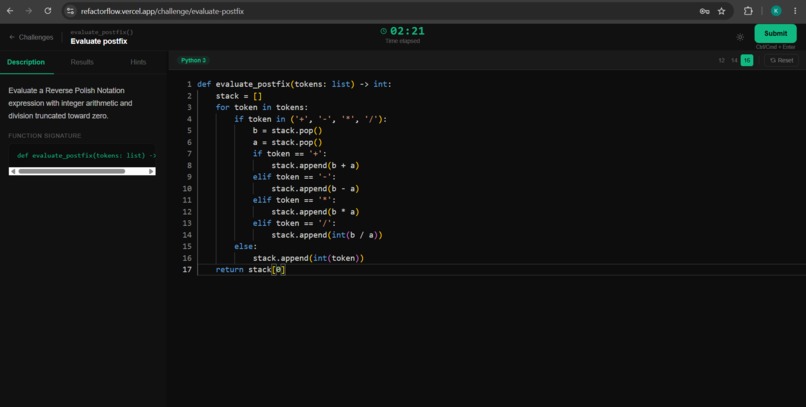Viewport: 806px width, 407px height.
Task: Click line number 10 in gutter
Action: click(x=187, y=189)
